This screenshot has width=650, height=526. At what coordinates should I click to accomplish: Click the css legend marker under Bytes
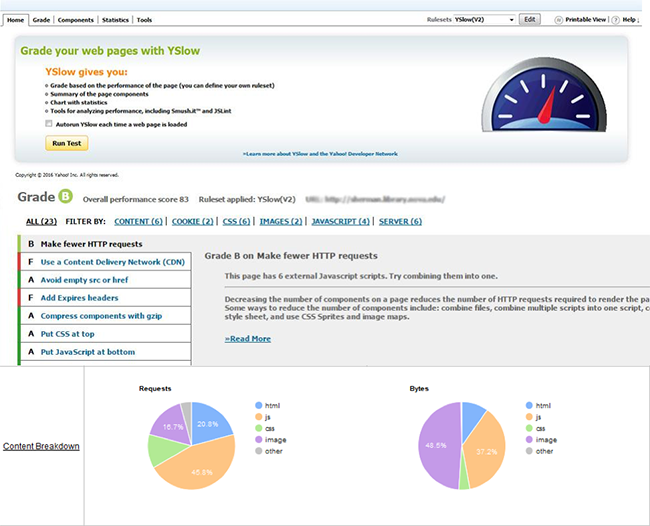click(x=528, y=428)
